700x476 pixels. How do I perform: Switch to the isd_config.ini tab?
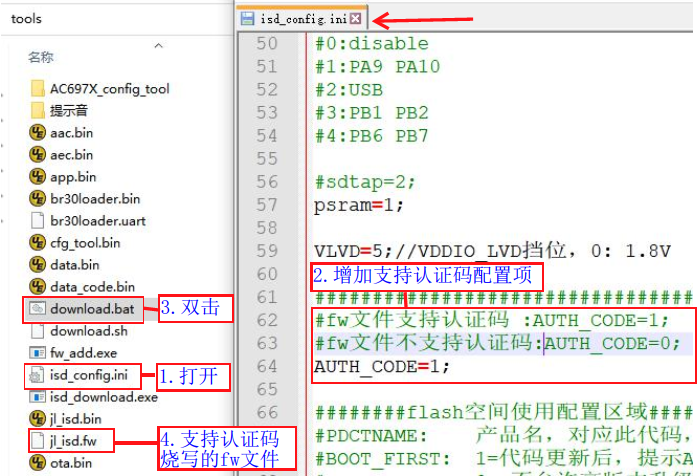(x=302, y=18)
